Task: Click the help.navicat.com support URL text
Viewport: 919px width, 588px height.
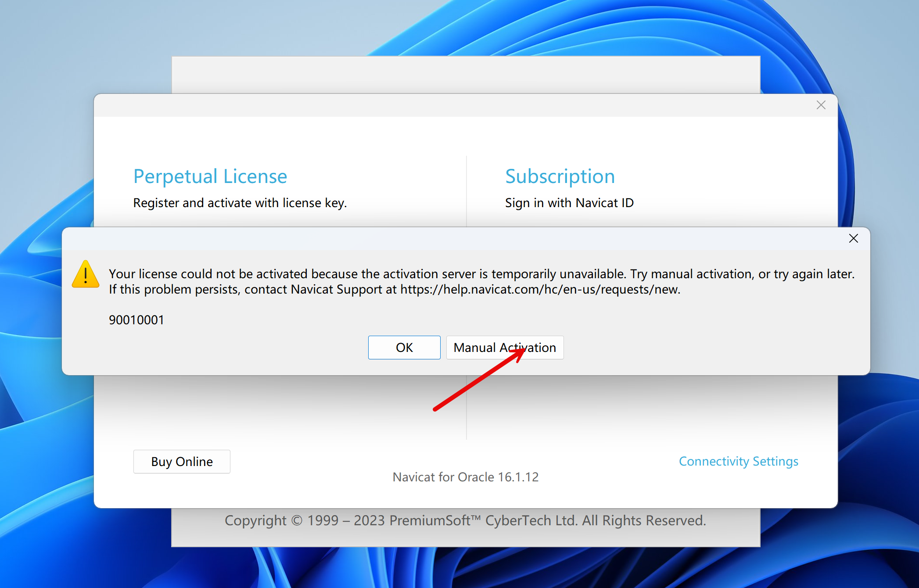Action: (540, 290)
